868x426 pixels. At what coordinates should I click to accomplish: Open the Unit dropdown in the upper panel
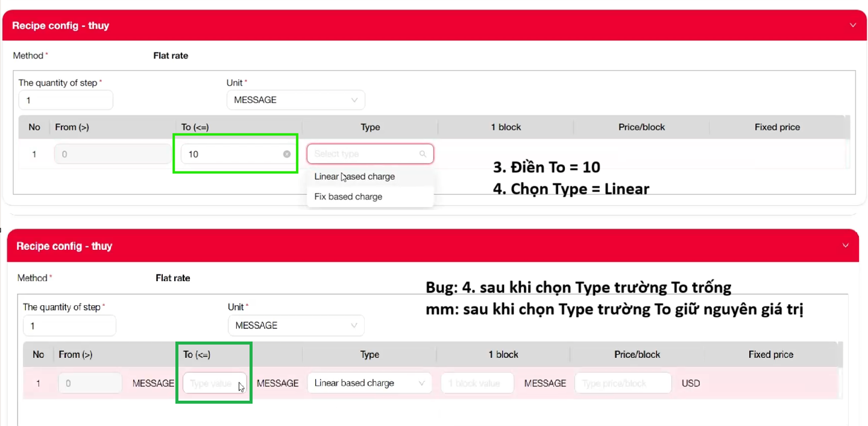pos(295,100)
